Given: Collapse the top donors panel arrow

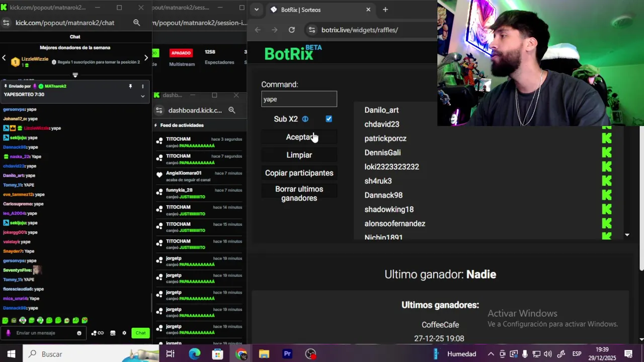Looking at the screenshot, I should 75,75.
